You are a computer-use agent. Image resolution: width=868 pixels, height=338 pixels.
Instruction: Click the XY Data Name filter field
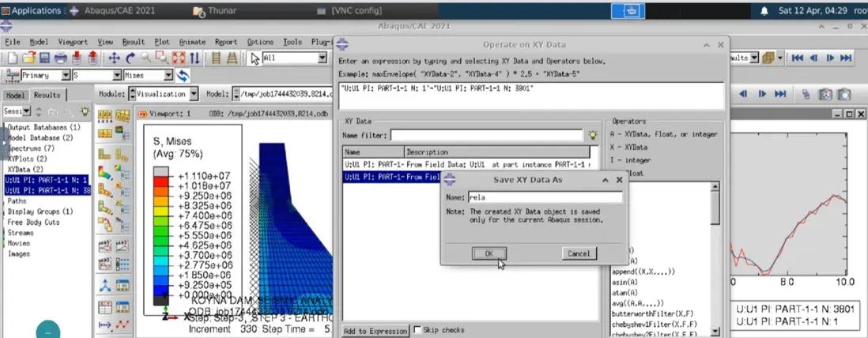[487, 135]
